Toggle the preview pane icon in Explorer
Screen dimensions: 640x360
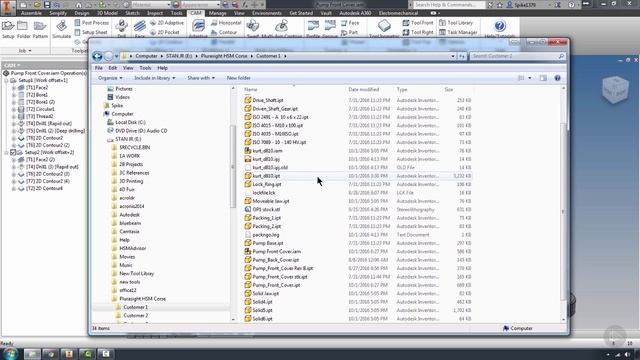click(543, 78)
